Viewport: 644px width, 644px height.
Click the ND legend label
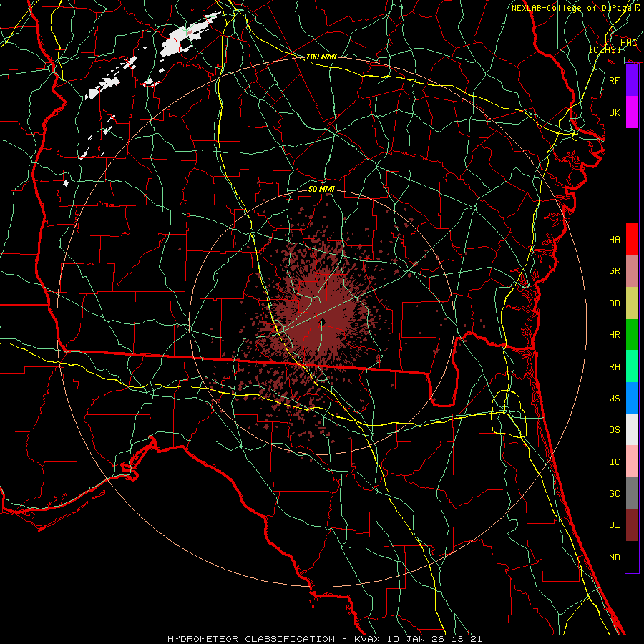[615, 557]
